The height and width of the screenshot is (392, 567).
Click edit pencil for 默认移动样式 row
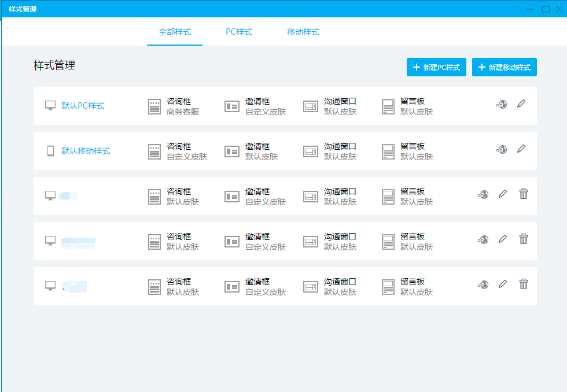[x=521, y=149]
